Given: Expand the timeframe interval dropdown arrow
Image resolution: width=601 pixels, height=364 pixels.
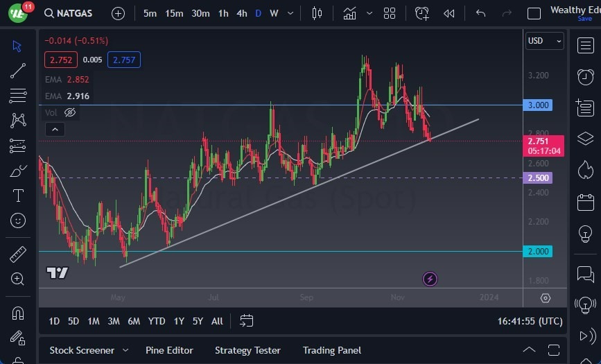Looking at the screenshot, I should [x=290, y=13].
